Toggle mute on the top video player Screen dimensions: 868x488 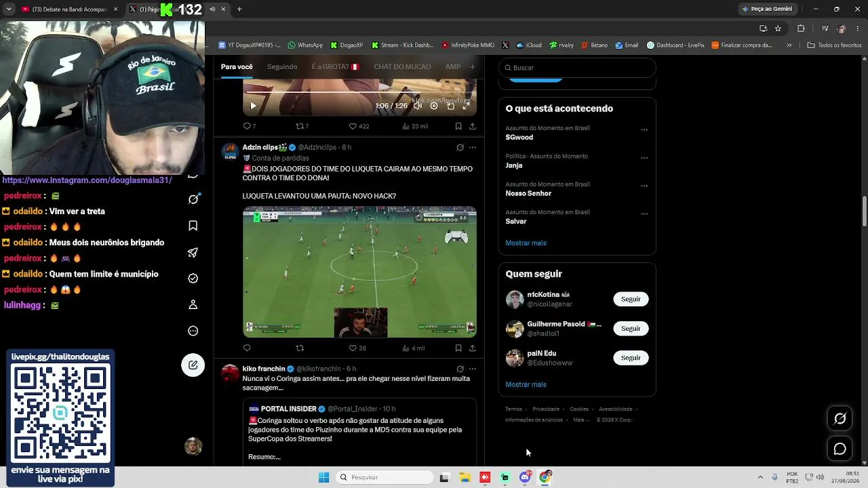pyautogui.click(x=418, y=106)
